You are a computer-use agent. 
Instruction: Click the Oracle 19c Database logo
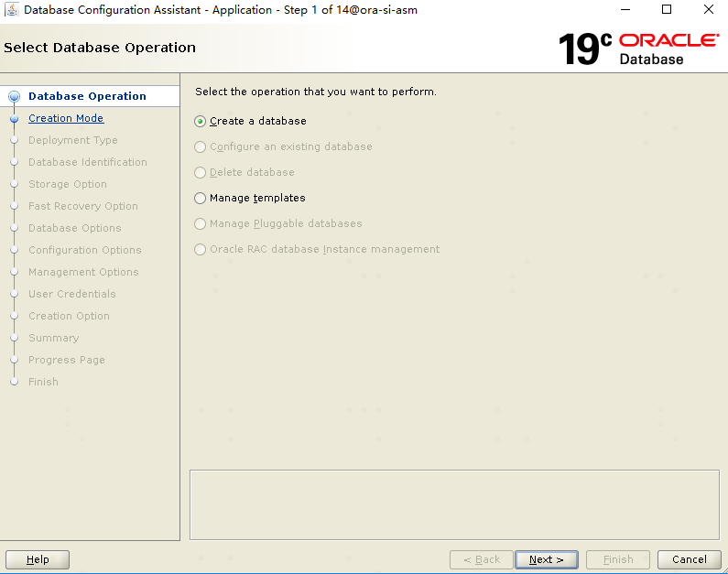pyautogui.click(x=639, y=49)
